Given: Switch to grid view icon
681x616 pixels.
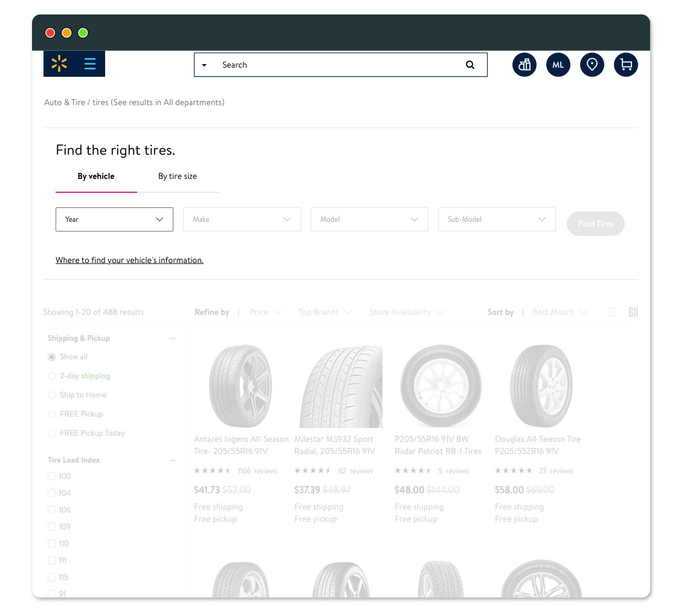Looking at the screenshot, I should [633, 312].
